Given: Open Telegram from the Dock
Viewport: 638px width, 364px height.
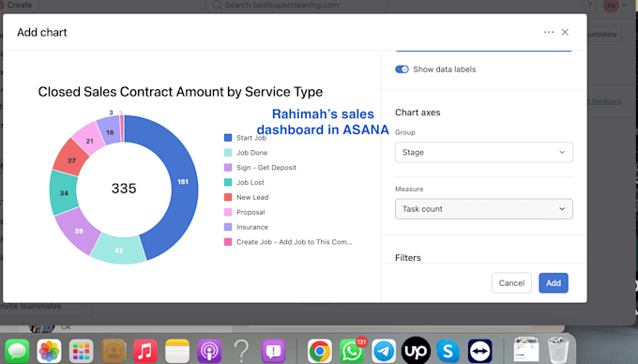Looking at the screenshot, I should coord(384,351).
